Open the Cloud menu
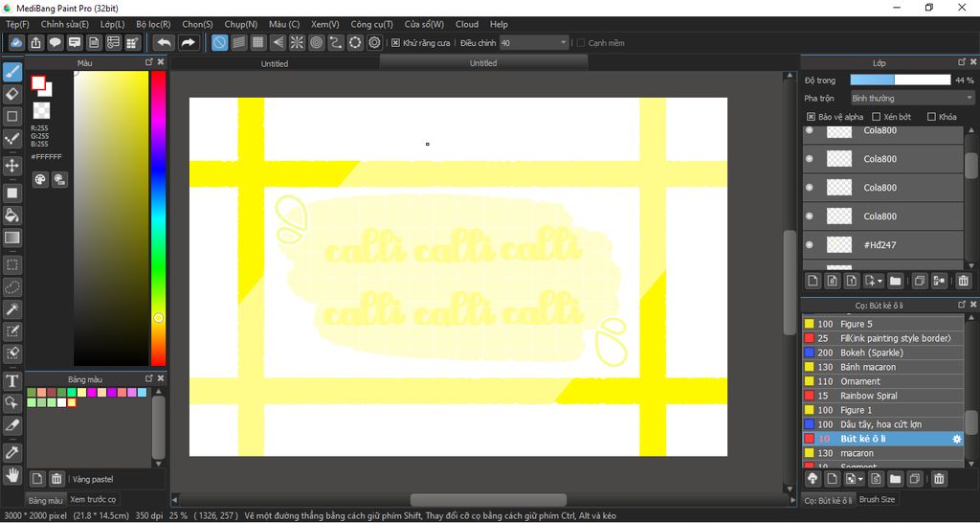The width and height of the screenshot is (980, 523). click(467, 24)
